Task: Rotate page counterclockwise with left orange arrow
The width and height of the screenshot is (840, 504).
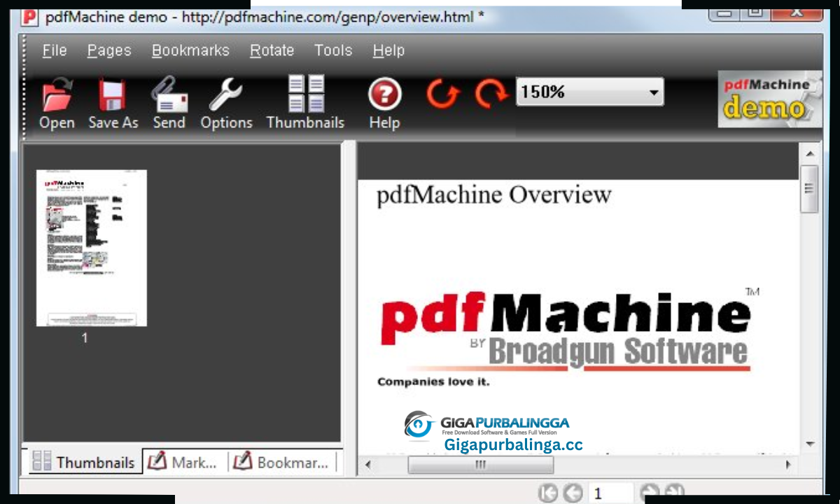Action: (x=443, y=93)
